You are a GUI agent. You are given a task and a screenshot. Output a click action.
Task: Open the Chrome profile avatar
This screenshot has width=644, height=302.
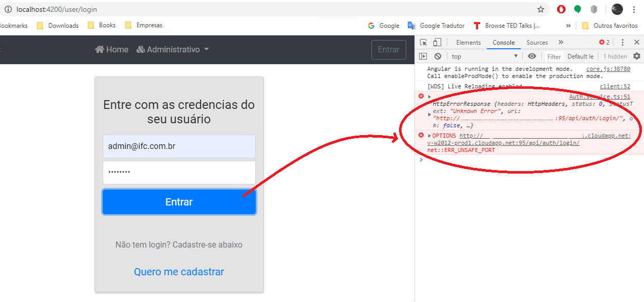(x=617, y=9)
